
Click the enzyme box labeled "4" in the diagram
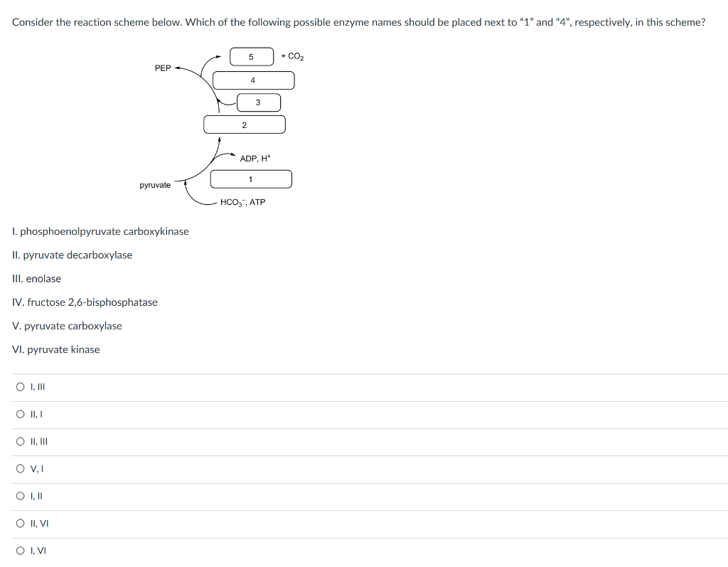pyautogui.click(x=252, y=80)
